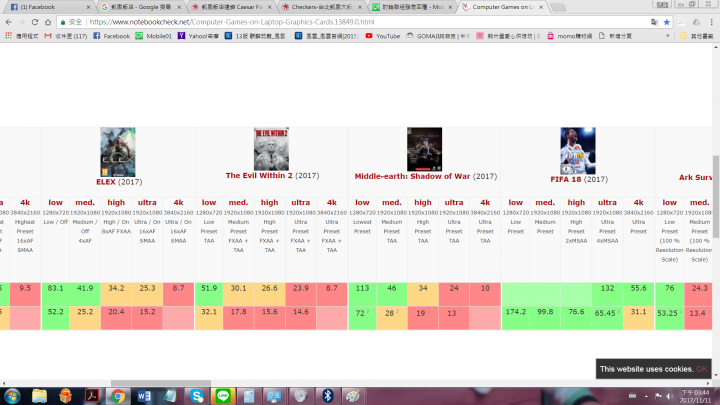Open the Yahoo bookmark
This screenshot has height=405, width=720.
coord(198,36)
